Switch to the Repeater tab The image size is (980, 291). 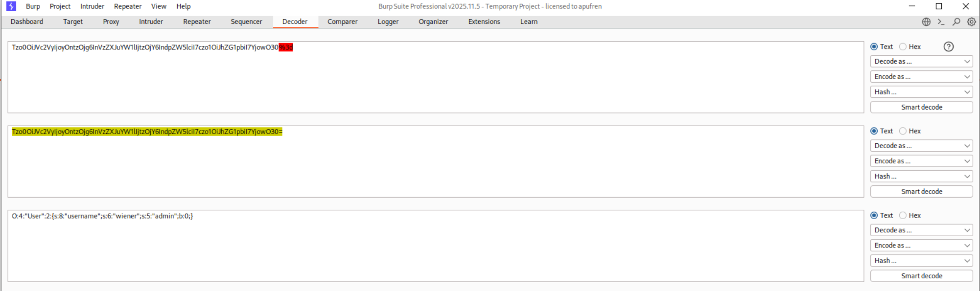click(197, 22)
